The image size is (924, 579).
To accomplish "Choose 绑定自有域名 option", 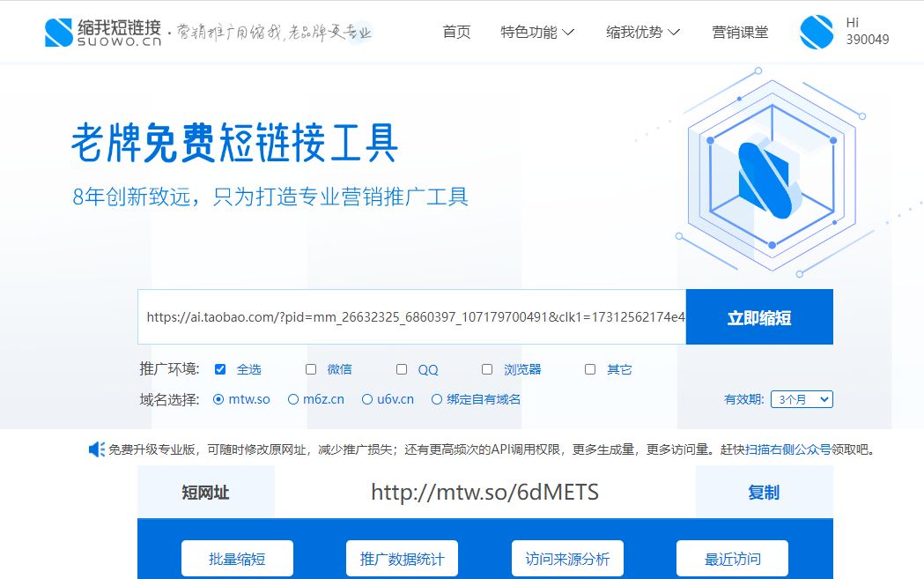I will [436, 398].
